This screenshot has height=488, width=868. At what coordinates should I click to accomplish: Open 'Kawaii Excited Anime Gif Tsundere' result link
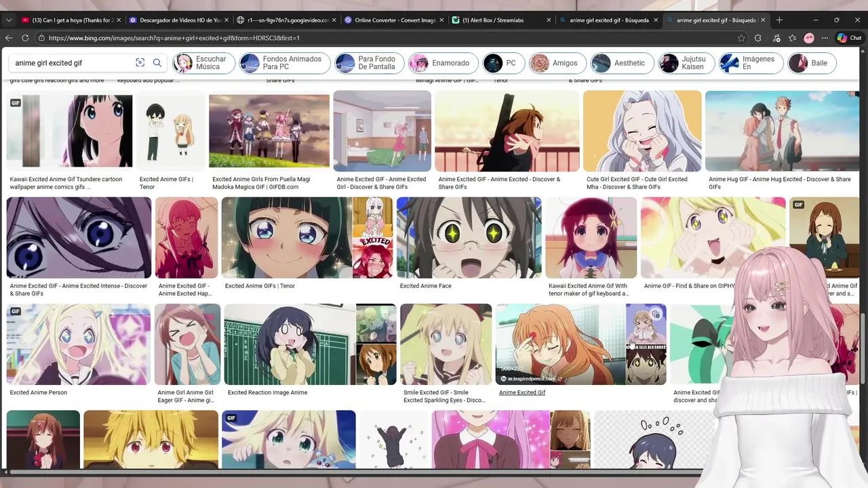66,183
